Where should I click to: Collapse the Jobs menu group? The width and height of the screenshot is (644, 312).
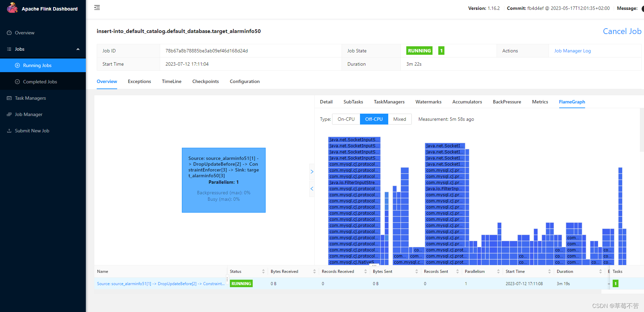tap(43, 49)
